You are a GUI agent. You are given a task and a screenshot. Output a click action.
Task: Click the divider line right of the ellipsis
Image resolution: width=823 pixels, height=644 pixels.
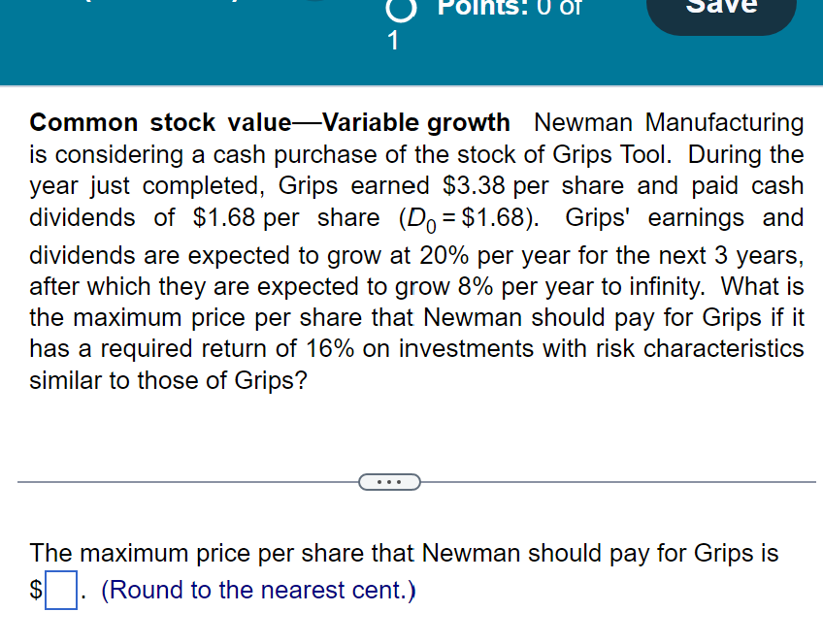(618, 482)
